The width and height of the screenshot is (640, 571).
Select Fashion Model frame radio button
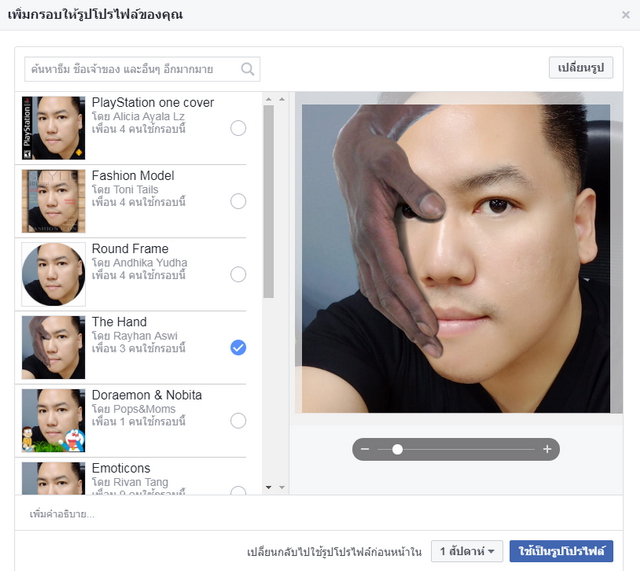point(238,201)
